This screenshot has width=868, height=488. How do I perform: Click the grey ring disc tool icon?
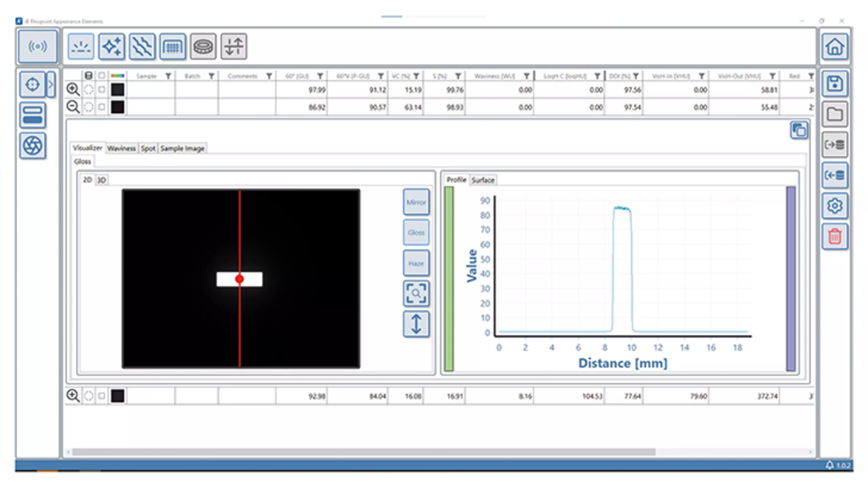pyautogui.click(x=203, y=47)
